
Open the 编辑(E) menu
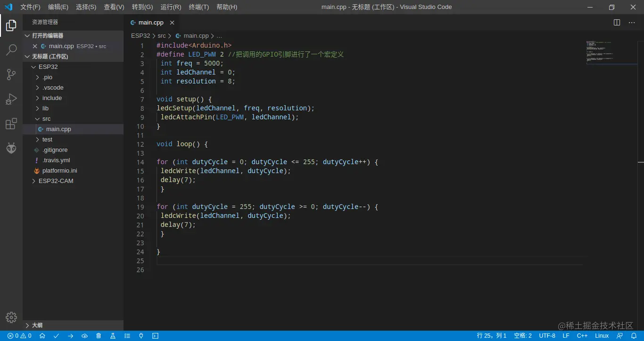click(58, 7)
